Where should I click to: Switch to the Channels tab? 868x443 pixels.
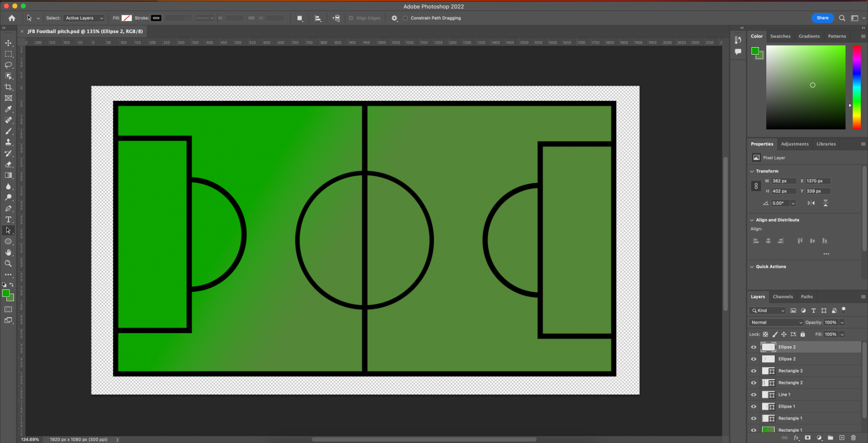pos(783,297)
